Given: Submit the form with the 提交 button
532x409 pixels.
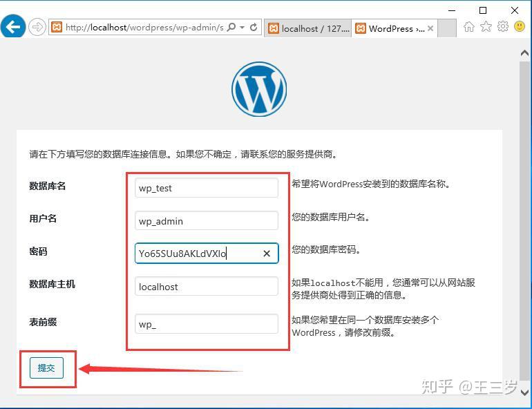Looking at the screenshot, I should tap(46, 368).
